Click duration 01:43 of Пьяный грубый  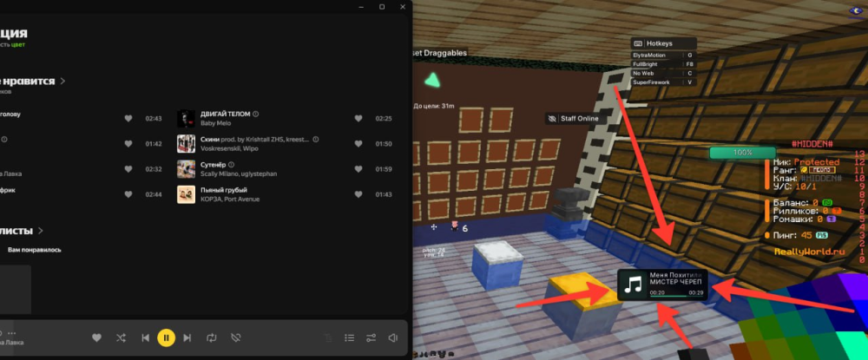384,194
